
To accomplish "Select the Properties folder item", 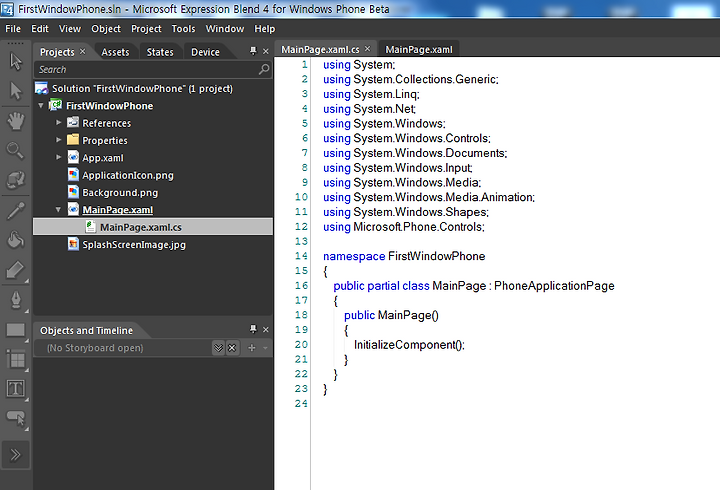I will pyautogui.click(x=105, y=141).
